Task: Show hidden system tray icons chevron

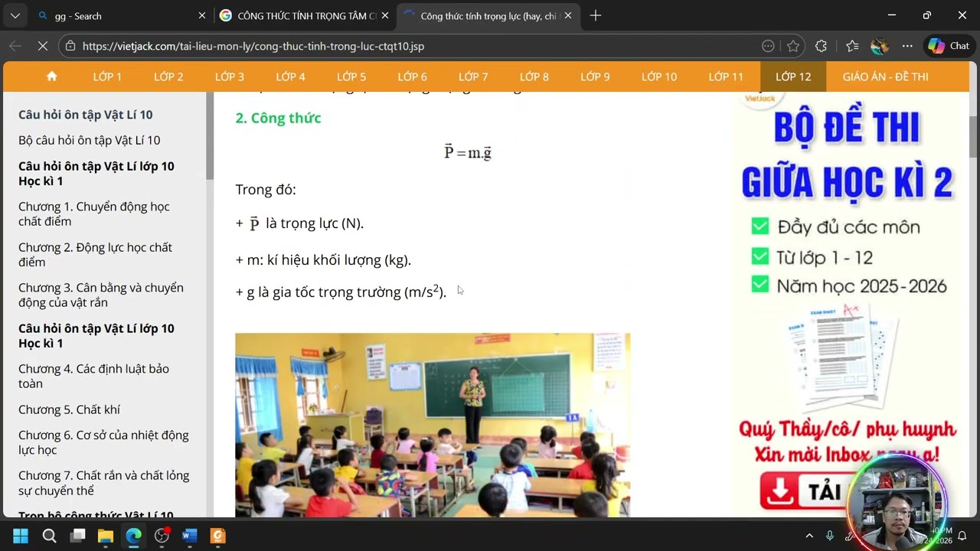Action: point(809,536)
